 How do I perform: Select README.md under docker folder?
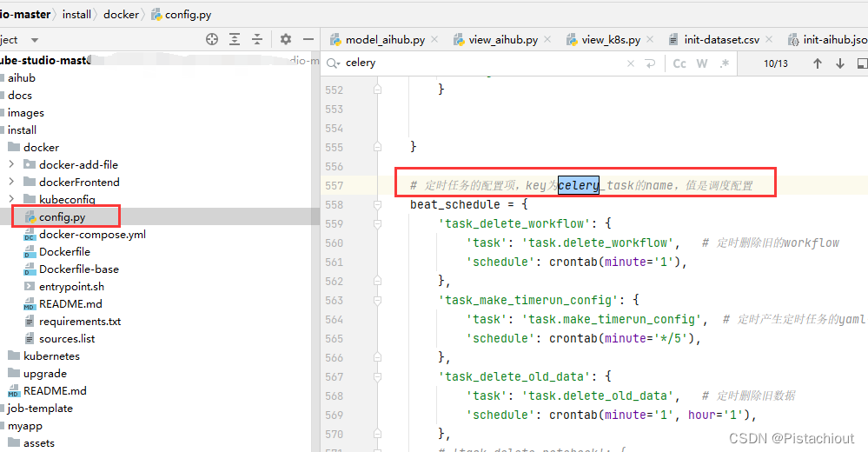(70, 303)
